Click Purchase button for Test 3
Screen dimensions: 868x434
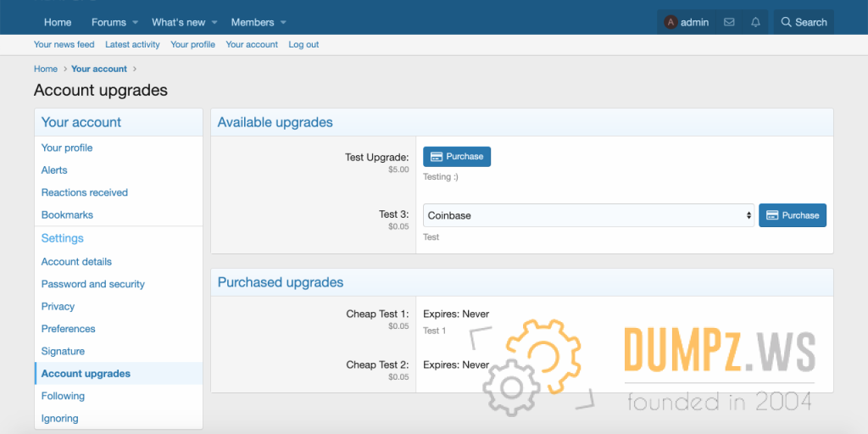(792, 215)
